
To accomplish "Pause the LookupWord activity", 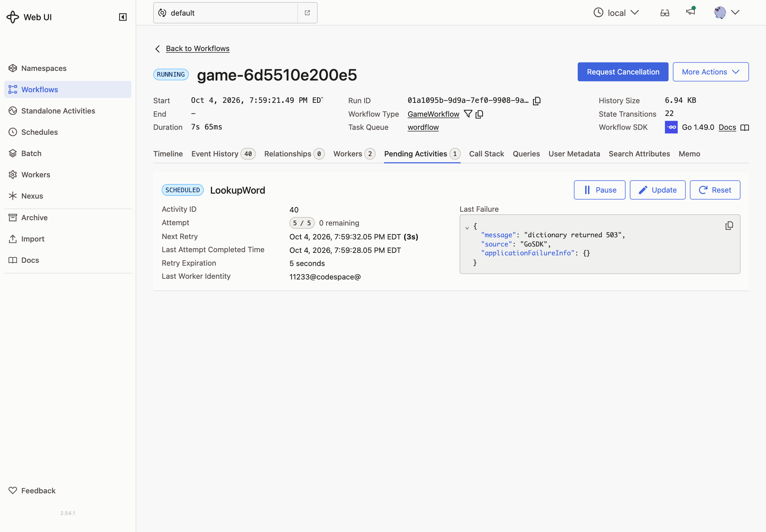I will 600,190.
